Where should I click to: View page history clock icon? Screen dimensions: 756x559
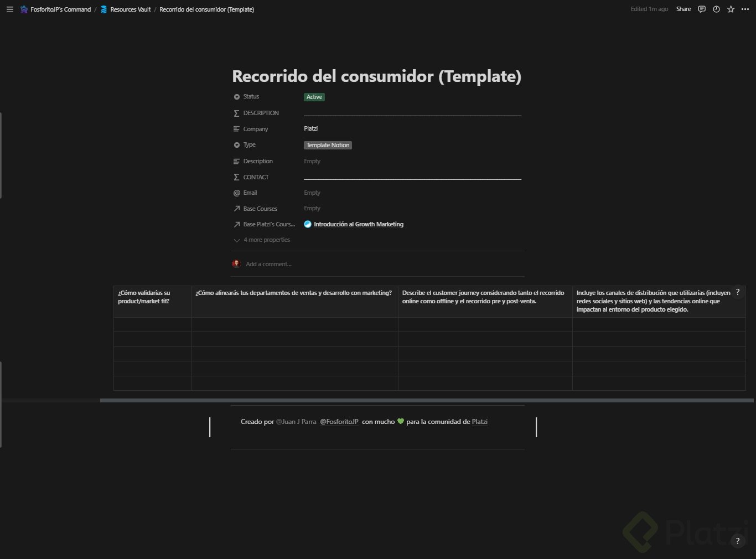tap(716, 9)
